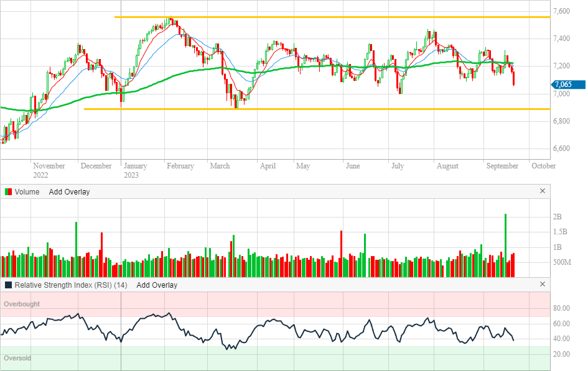Select the Relative Strength Index (RSI) (14) title
The height and width of the screenshot is (371, 588).
[x=71, y=285]
